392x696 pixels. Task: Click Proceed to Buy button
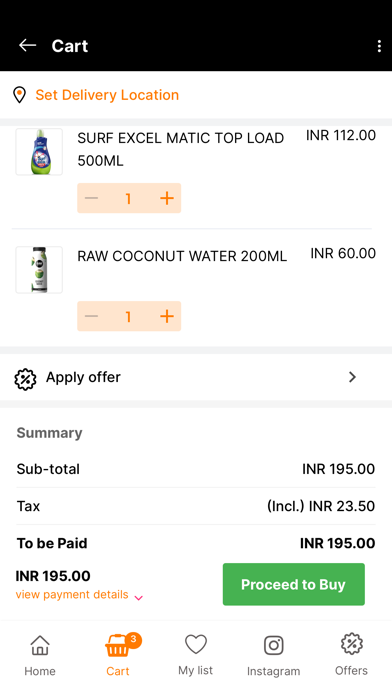tap(293, 584)
